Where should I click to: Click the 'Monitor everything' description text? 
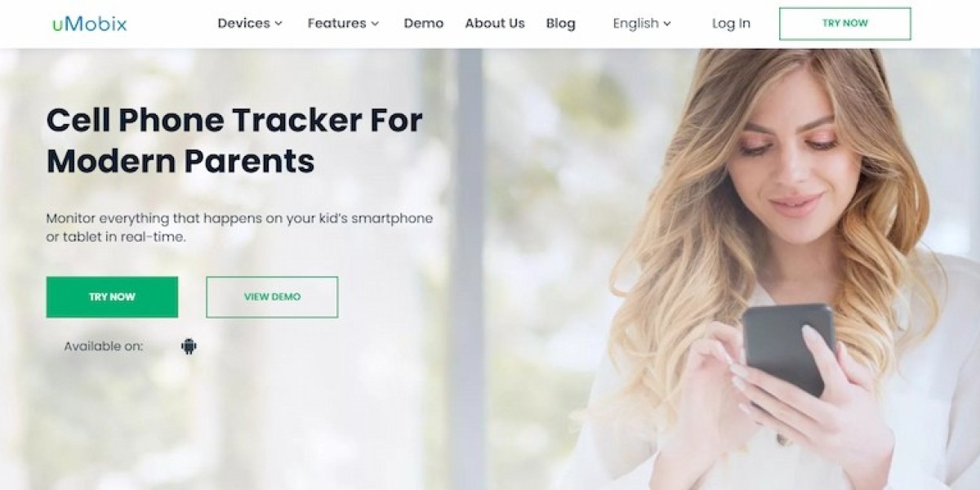(x=239, y=228)
